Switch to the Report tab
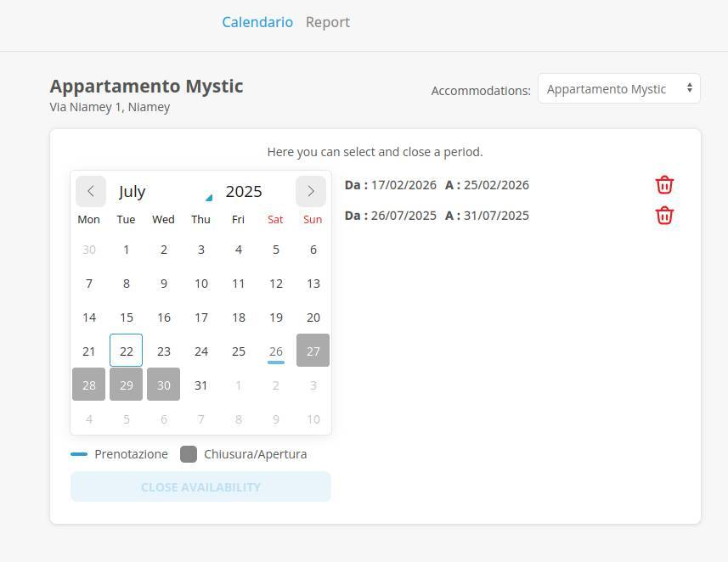Screen dimensions: 728x562 [x=328, y=22]
